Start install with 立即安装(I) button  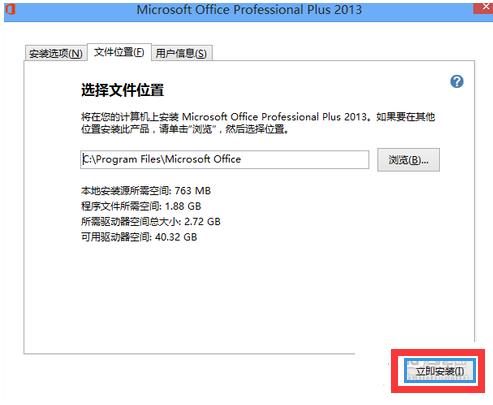(439, 371)
